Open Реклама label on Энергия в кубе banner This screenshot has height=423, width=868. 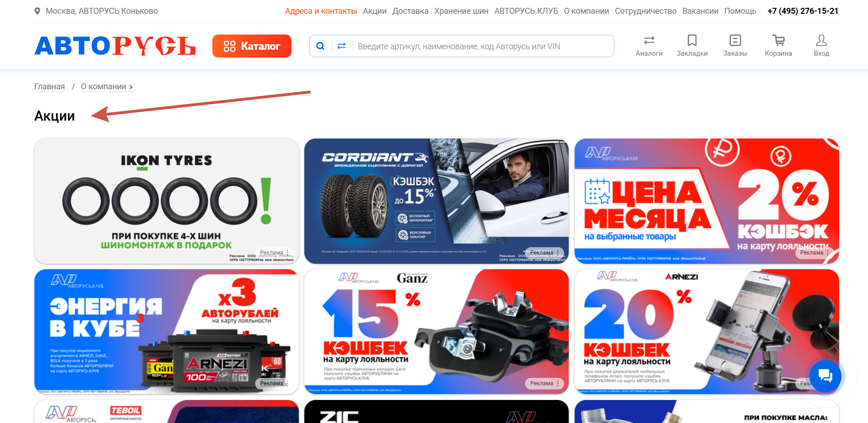point(272,383)
